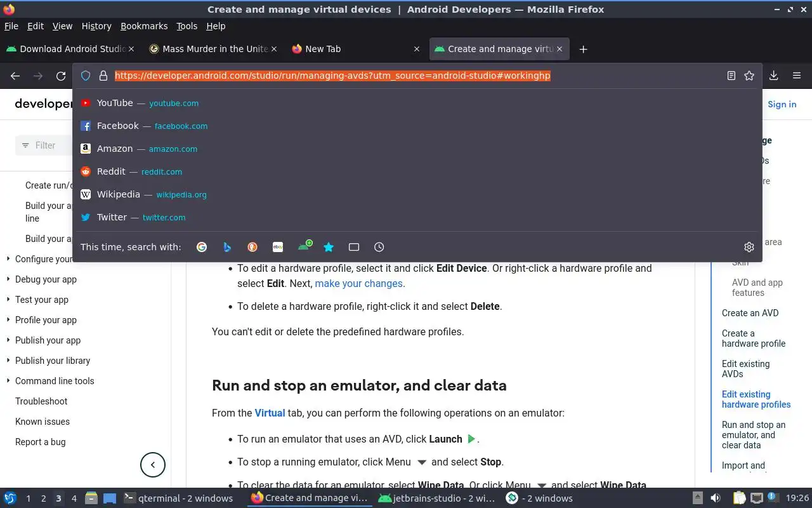
Task: Search this time with eBay icon
Action: coord(278,247)
